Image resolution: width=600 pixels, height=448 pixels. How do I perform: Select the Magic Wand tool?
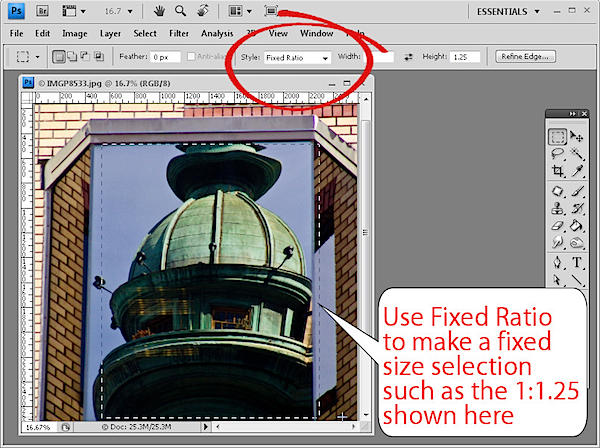point(576,153)
